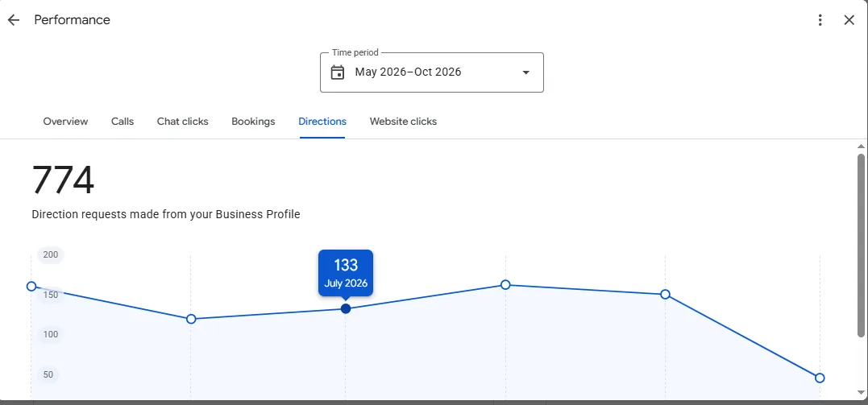Switch to the Overview tab

point(65,121)
